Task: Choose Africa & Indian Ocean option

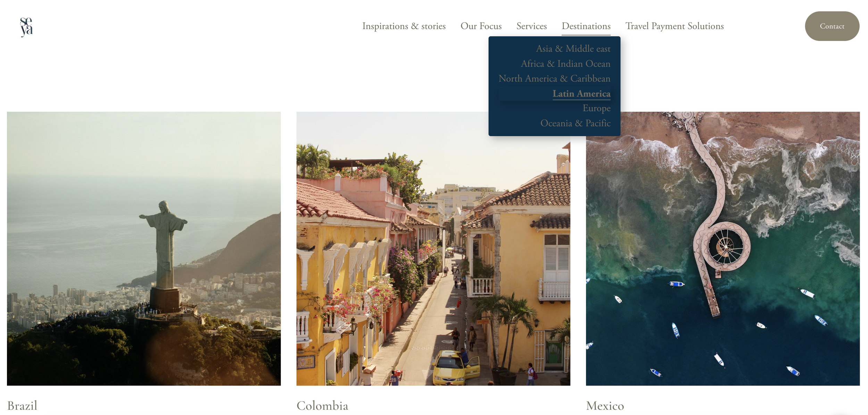Action: (565, 64)
